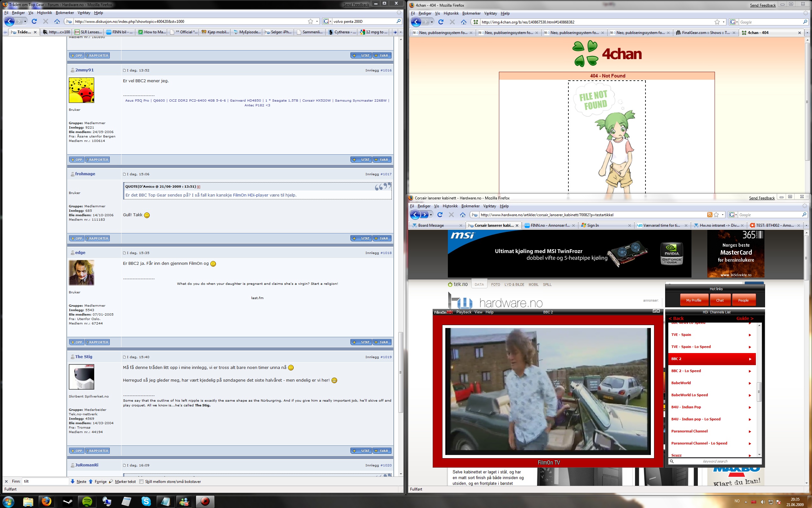This screenshot has width=812, height=508.
Task: List all tabs in the forum Firefox window
Action: click(401, 32)
